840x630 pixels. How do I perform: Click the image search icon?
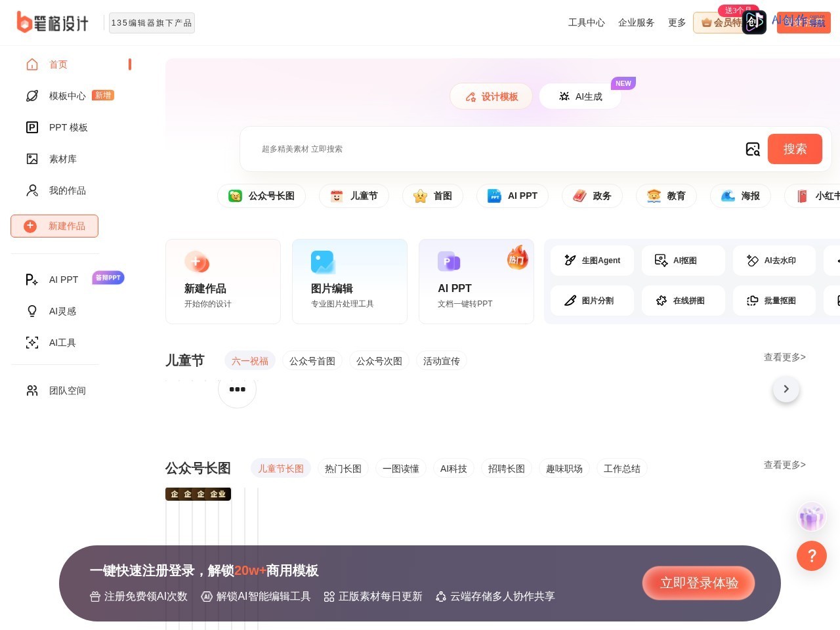click(x=753, y=149)
